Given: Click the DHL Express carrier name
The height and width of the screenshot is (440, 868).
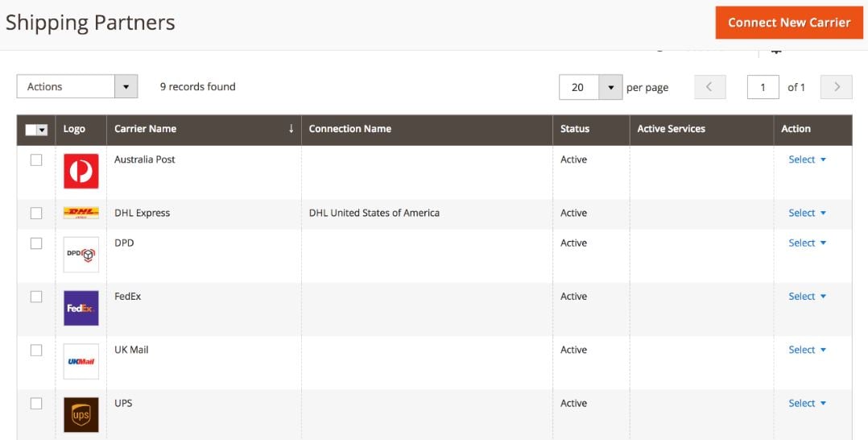Looking at the screenshot, I should (x=142, y=213).
